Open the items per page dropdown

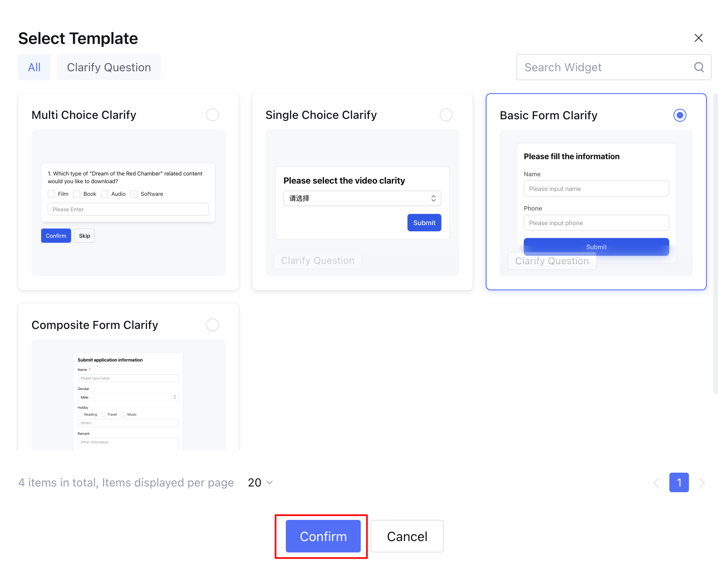click(261, 482)
